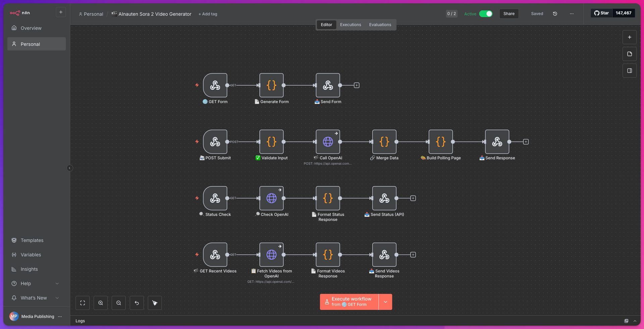Open Templates from sidebar

tap(36, 240)
